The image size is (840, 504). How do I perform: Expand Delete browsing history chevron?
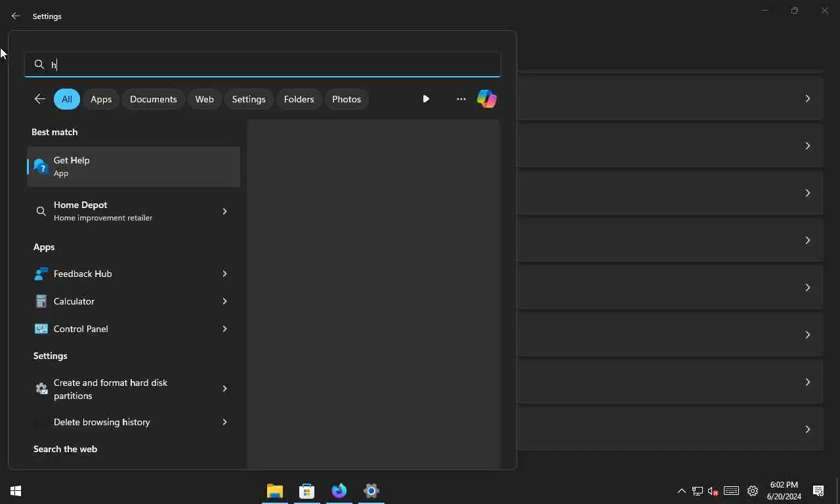pos(224,422)
